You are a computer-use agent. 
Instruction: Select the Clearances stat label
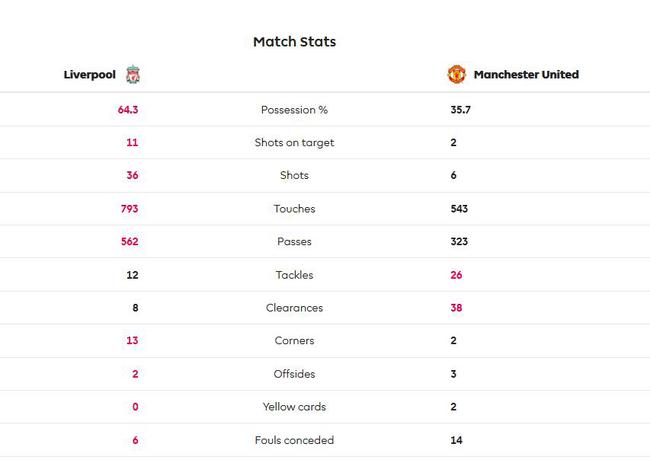[294, 308]
